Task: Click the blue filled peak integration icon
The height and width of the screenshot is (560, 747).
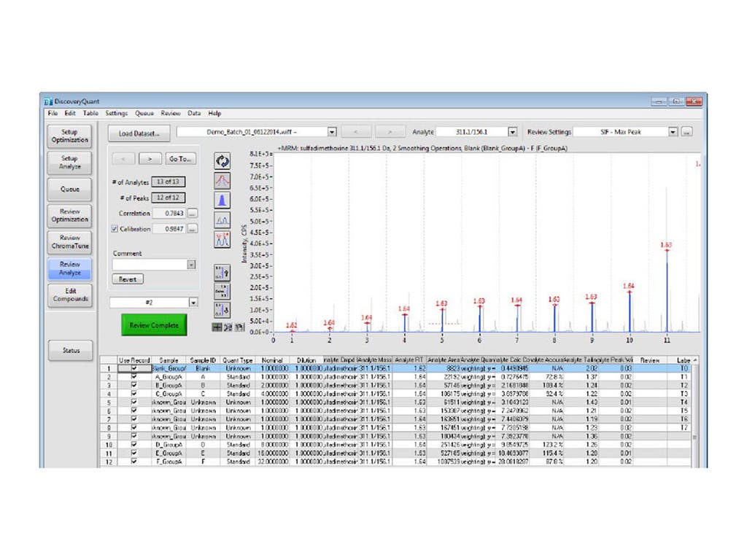Action: coord(222,200)
